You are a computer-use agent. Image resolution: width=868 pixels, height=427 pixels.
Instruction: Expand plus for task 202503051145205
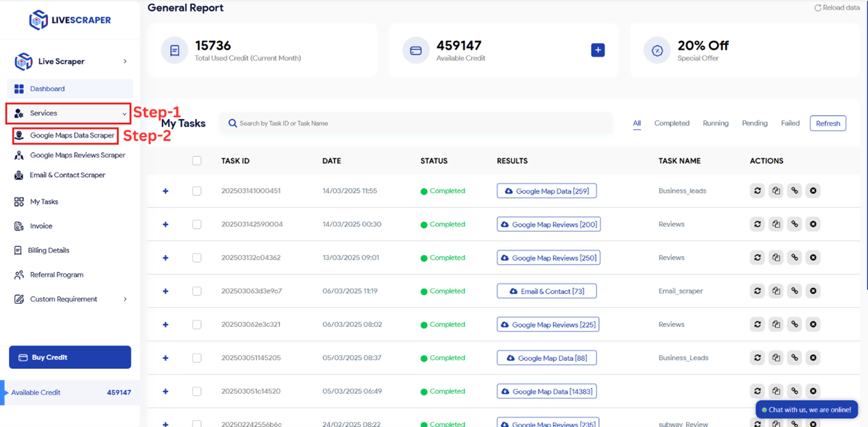(x=165, y=358)
